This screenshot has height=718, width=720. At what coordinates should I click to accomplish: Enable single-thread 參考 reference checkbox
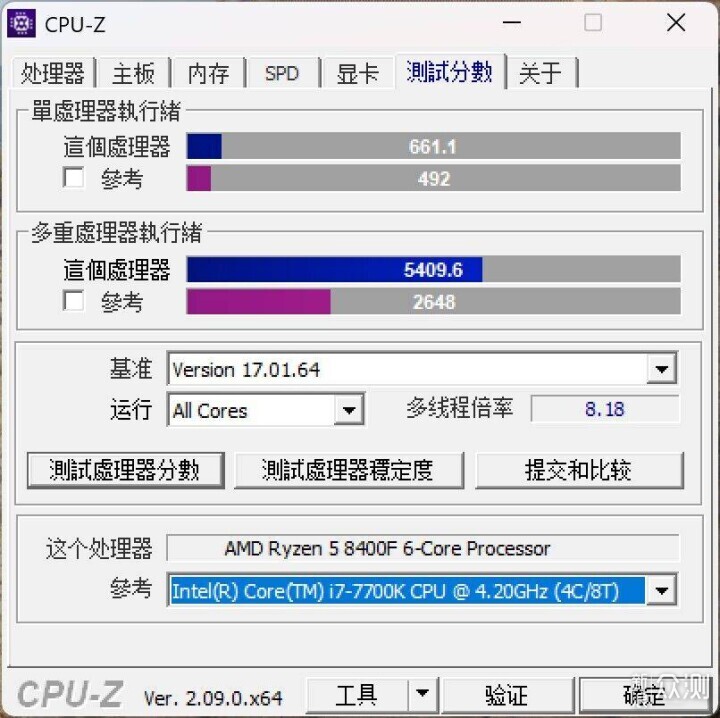[x=73, y=178]
